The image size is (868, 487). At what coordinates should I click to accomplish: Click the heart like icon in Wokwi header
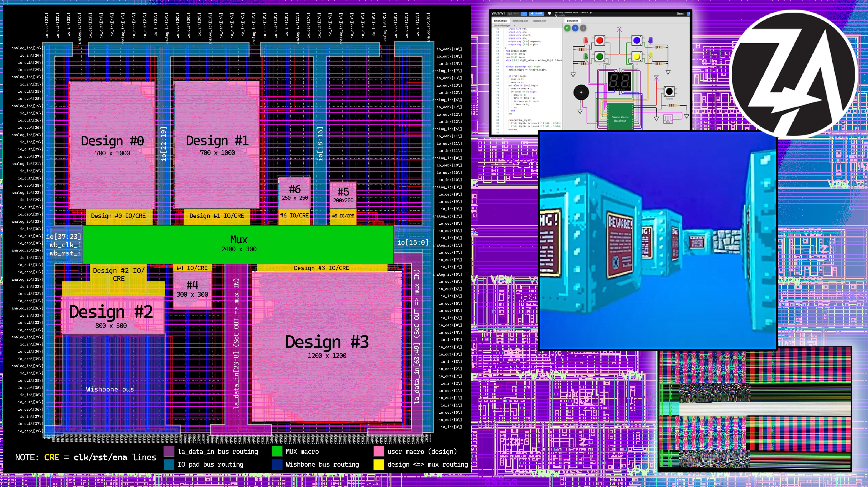[x=549, y=13]
